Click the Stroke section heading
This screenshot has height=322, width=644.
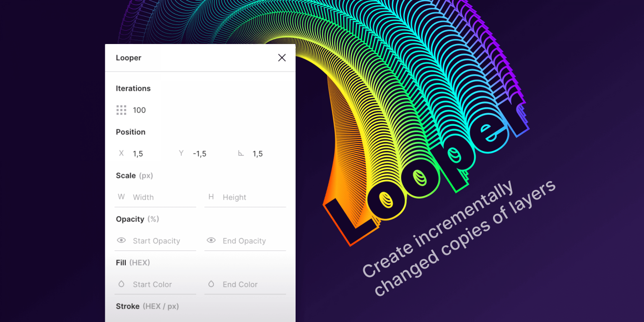click(128, 306)
